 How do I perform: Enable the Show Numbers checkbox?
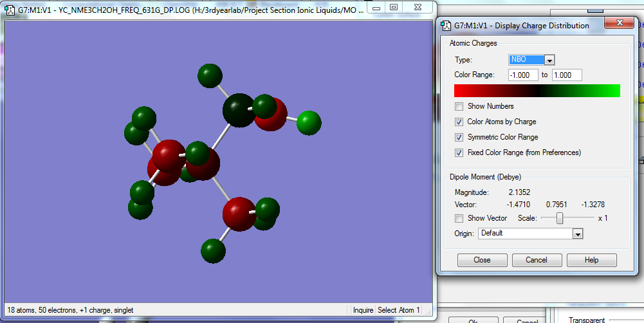coord(459,106)
